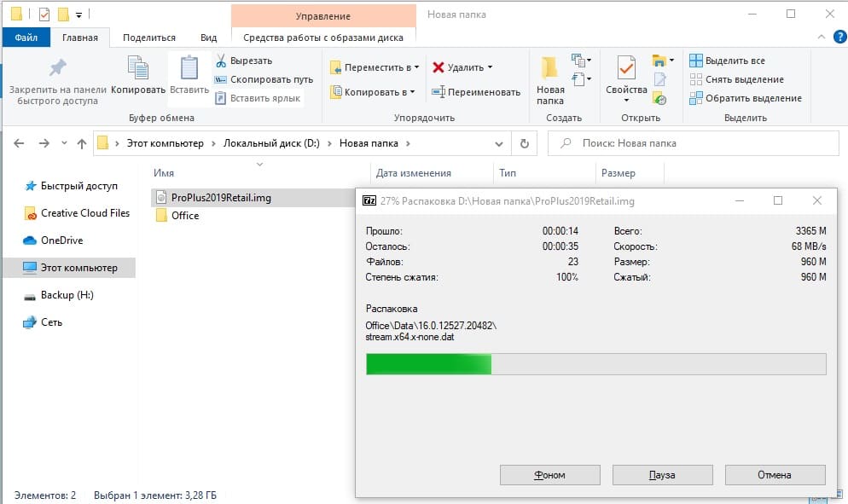
Task: Choose Скопировать путь in ribbon
Action: tap(264, 79)
